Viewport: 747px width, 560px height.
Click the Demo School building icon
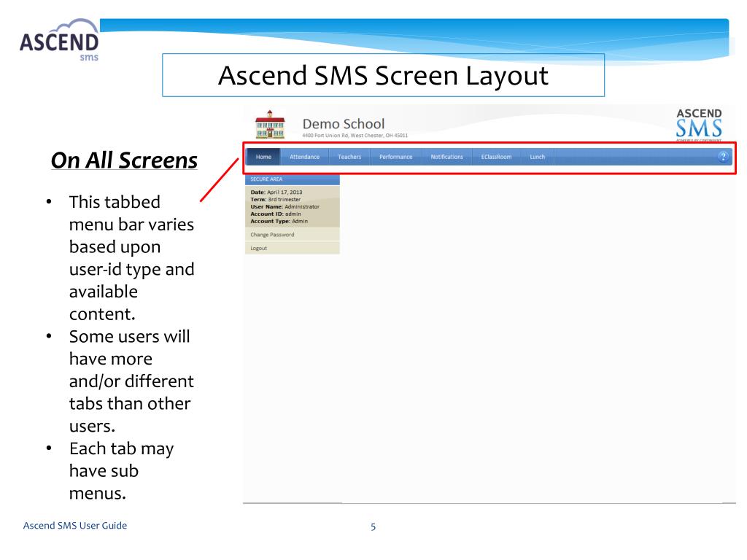270,124
